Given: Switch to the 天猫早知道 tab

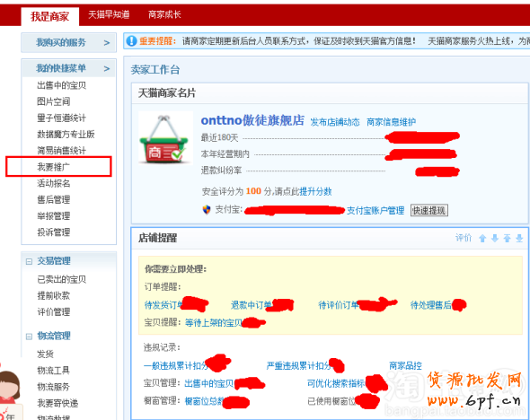Looking at the screenshot, I should 109,14.
